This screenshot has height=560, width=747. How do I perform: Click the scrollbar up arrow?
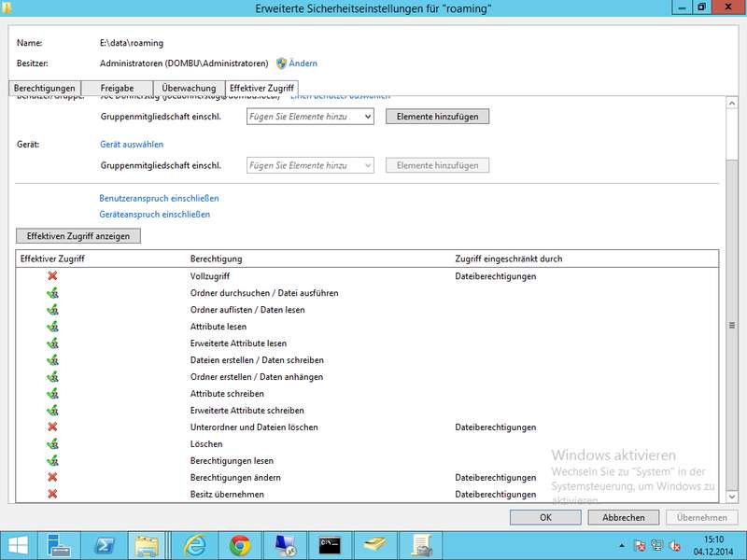[732, 103]
